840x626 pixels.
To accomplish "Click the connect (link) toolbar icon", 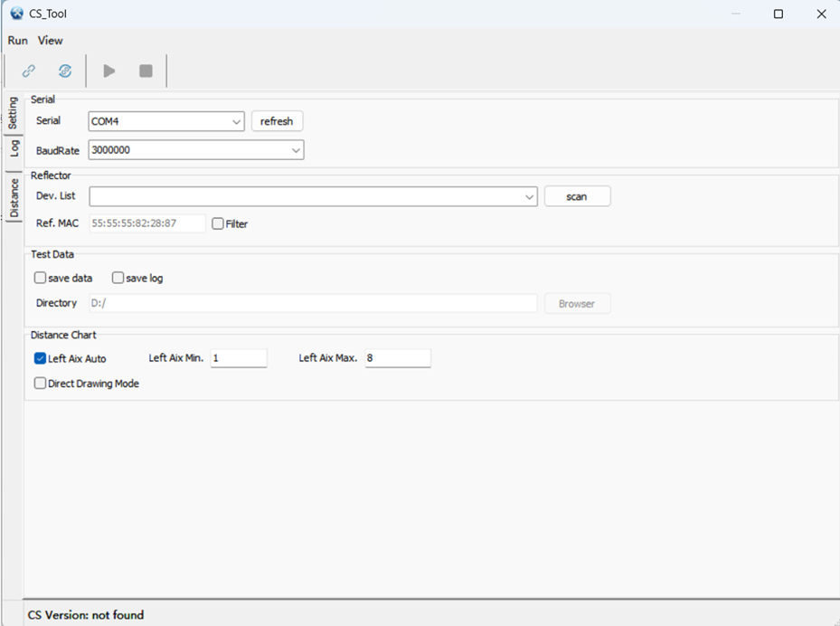I will pyautogui.click(x=28, y=70).
